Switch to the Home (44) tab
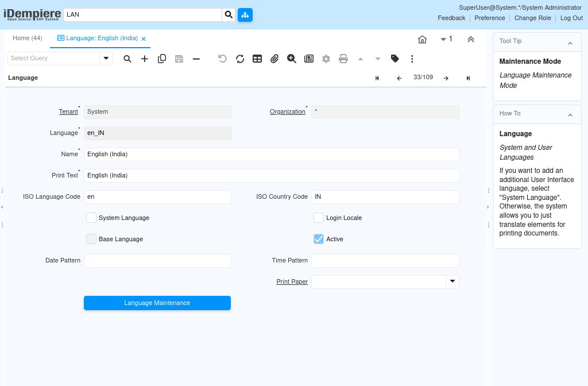588x386 pixels. pos(28,38)
